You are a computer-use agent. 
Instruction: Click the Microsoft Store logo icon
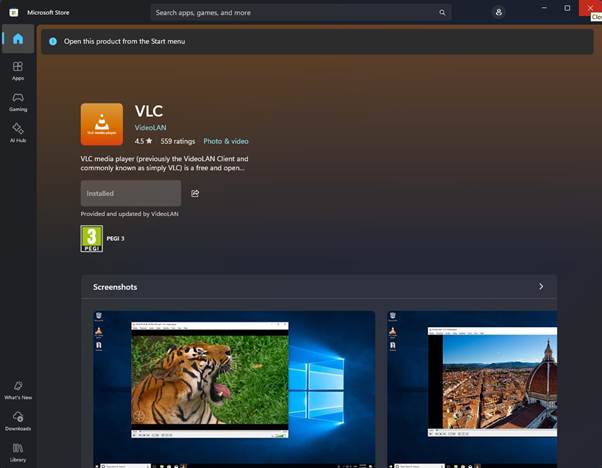click(13, 12)
